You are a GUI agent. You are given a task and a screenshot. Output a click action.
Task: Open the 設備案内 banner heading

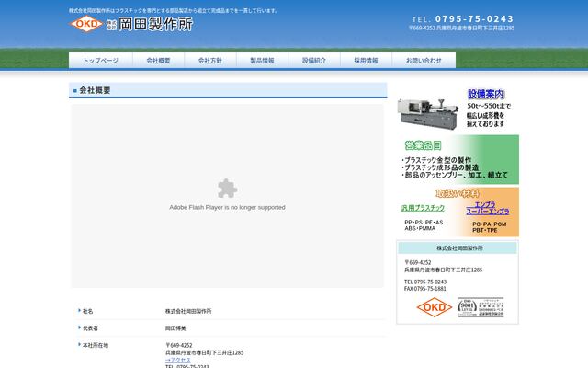(486, 94)
